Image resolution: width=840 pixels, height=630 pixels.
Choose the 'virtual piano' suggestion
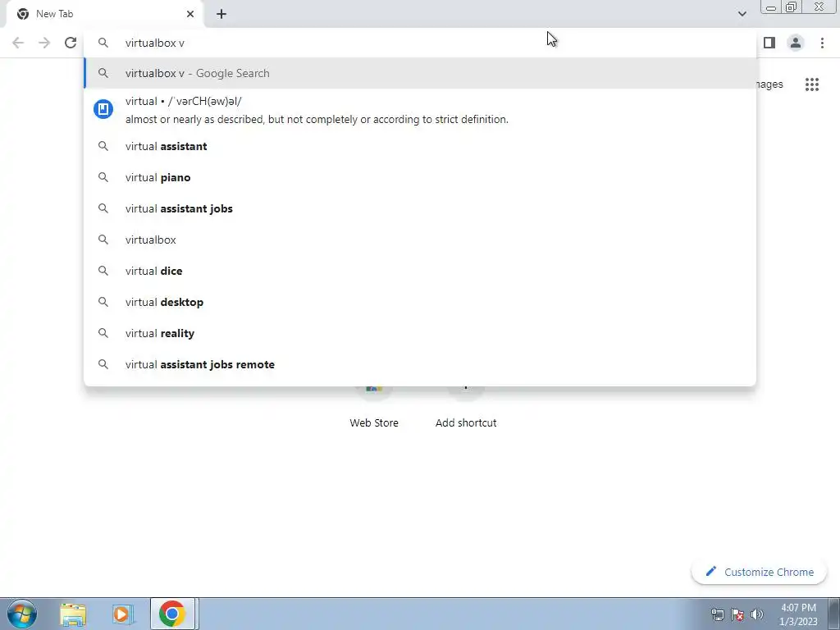420,177
